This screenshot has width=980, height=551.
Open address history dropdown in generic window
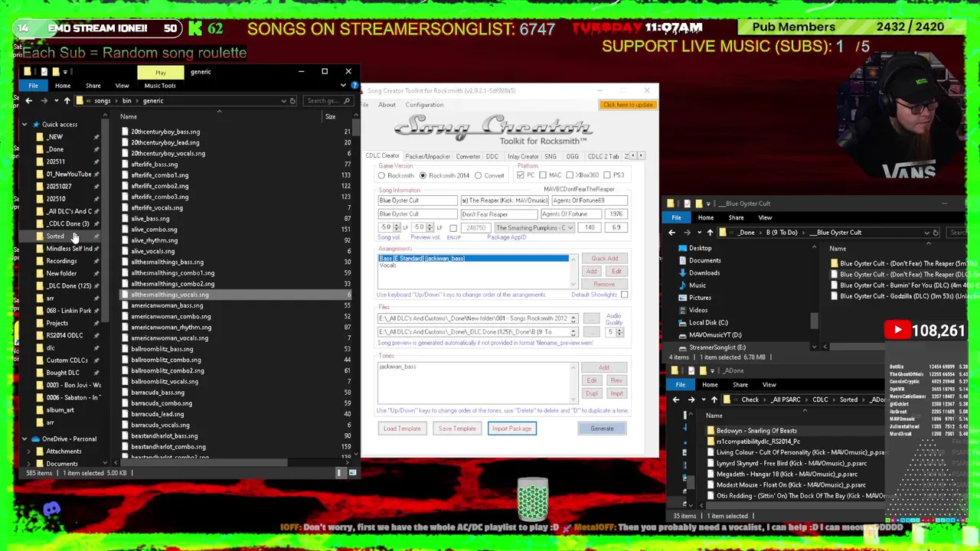(x=283, y=101)
